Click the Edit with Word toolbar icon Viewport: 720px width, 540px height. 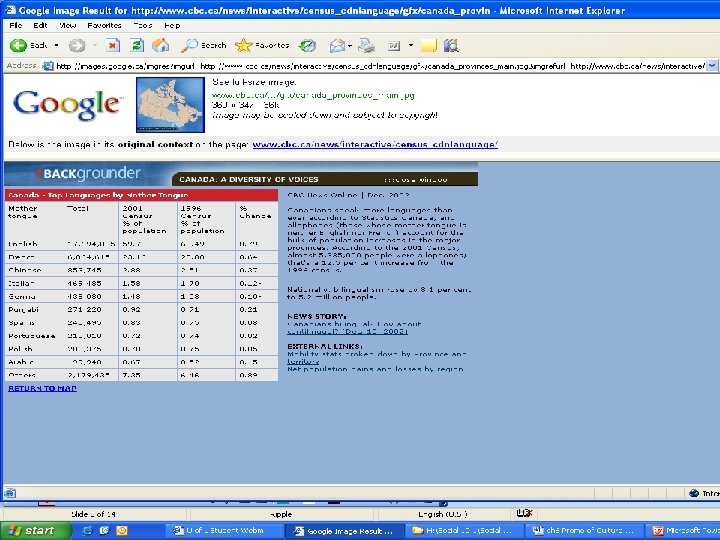394,45
